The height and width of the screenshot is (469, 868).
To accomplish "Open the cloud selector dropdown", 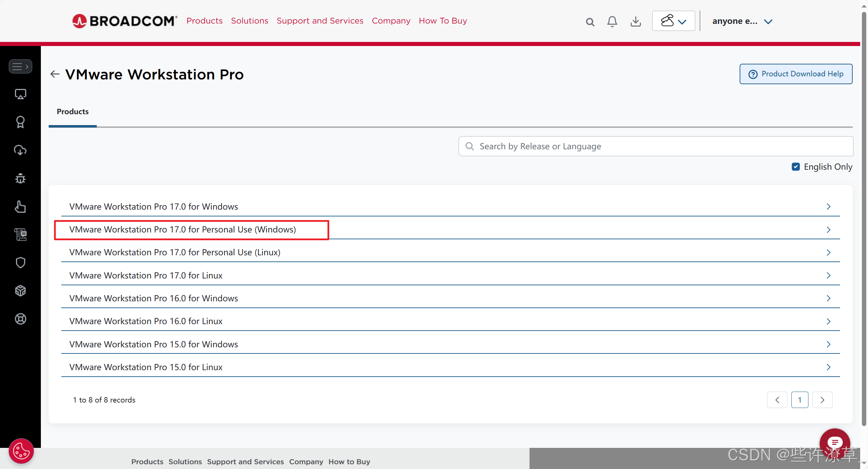I will (673, 21).
